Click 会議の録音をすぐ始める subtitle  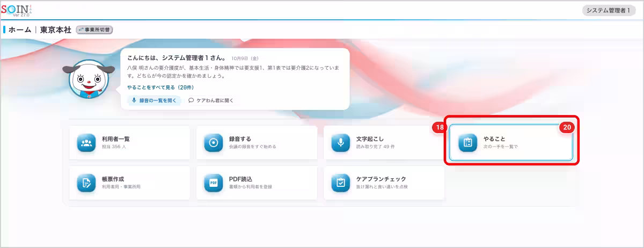[252, 147]
